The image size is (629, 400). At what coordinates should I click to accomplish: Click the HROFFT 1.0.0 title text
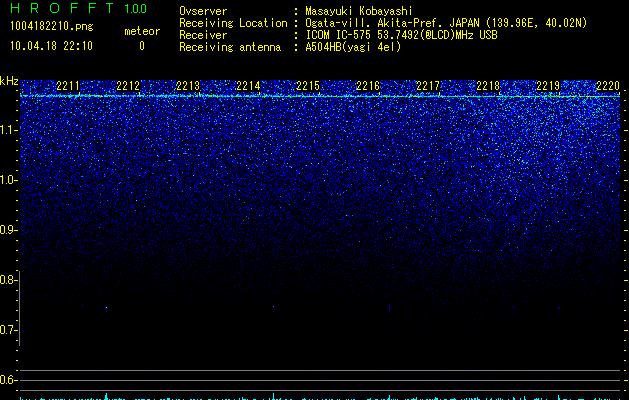pos(78,8)
